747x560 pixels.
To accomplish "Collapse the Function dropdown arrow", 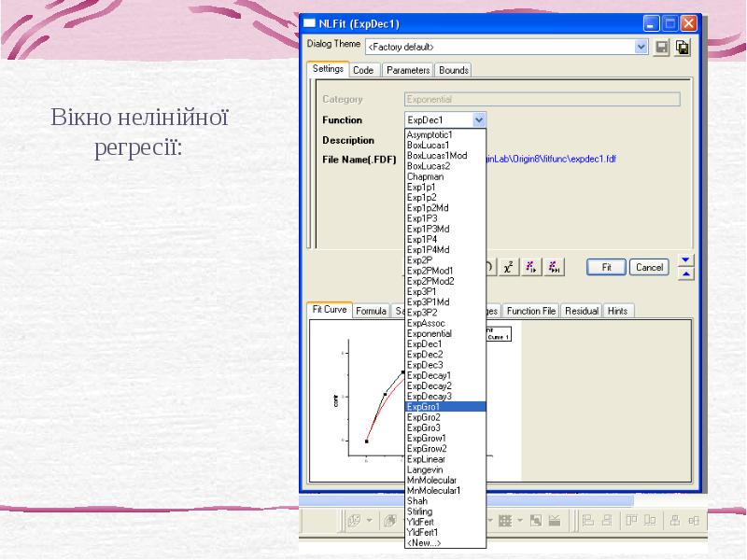I will (x=479, y=119).
